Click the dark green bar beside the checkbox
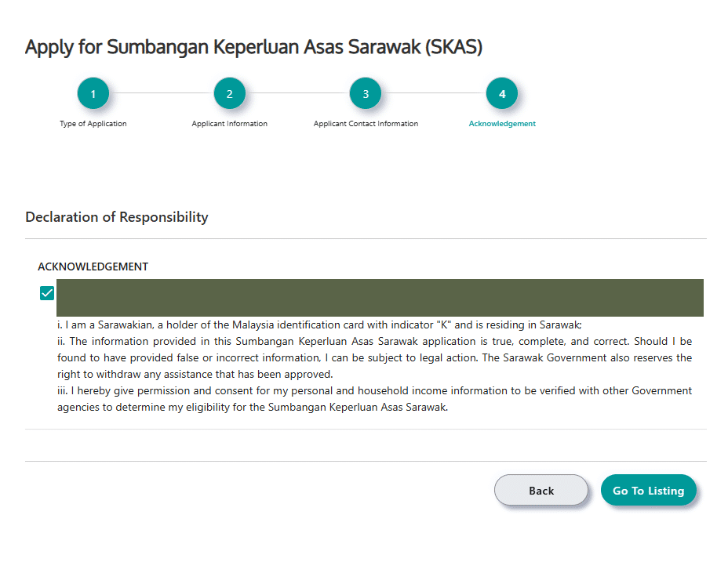Screen dimensions: 728x562 click(x=380, y=298)
